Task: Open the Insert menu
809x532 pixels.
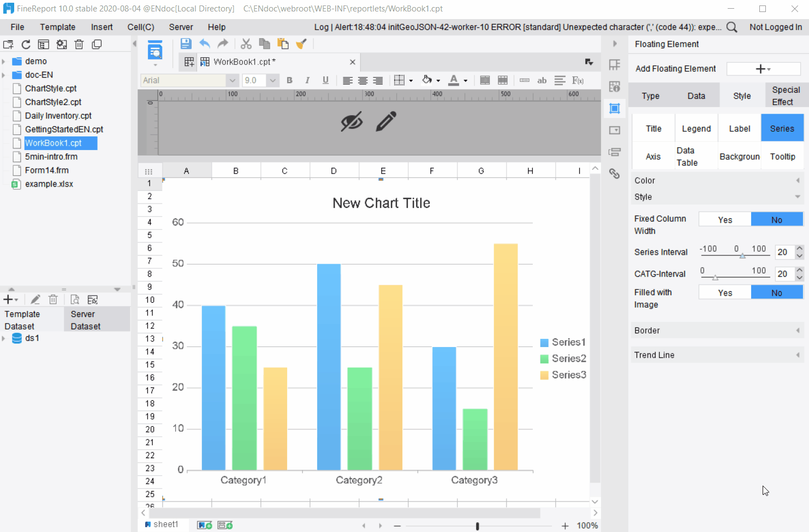Action: coord(102,27)
